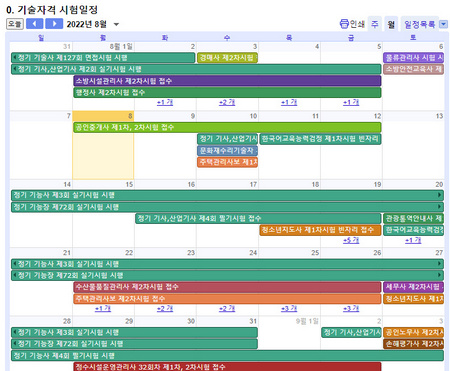Show the +1개 more events on August 2
450x371 pixels.
tap(165, 102)
